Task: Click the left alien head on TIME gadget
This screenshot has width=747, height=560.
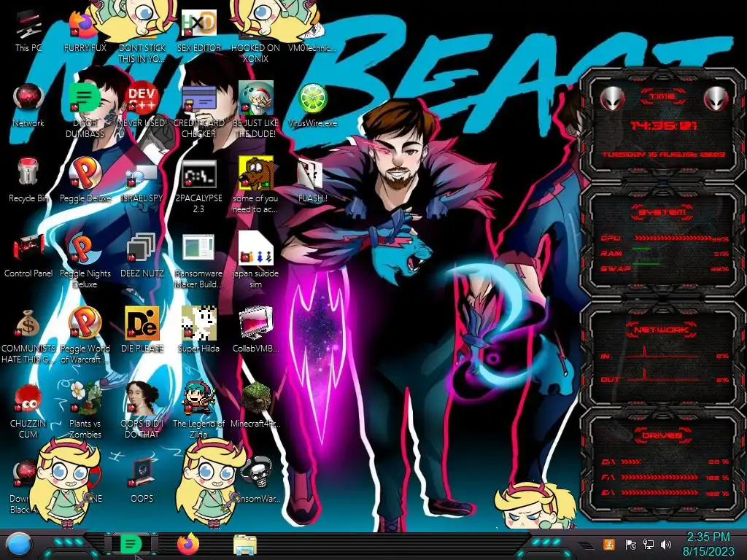Action: (612, 99)
